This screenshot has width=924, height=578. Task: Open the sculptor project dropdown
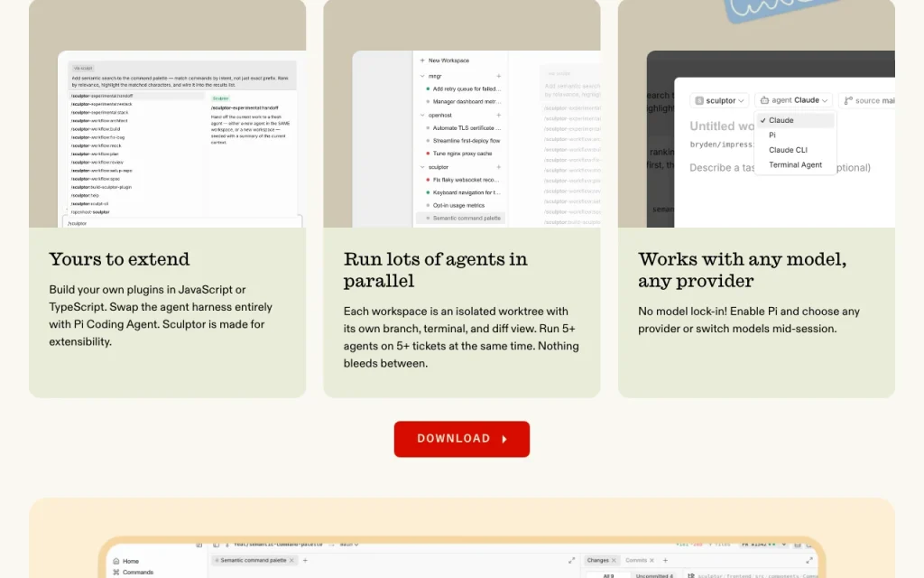pyautogui.click(x=719, y=100)
